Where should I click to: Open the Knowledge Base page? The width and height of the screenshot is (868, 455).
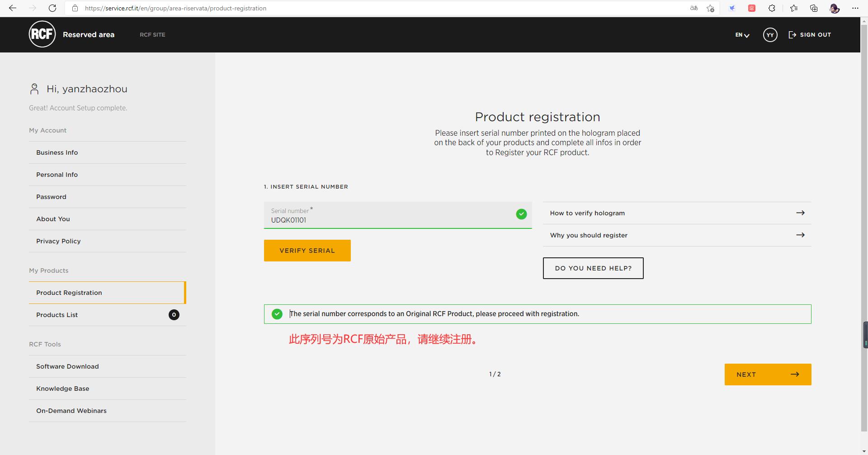tap(108, 389)
